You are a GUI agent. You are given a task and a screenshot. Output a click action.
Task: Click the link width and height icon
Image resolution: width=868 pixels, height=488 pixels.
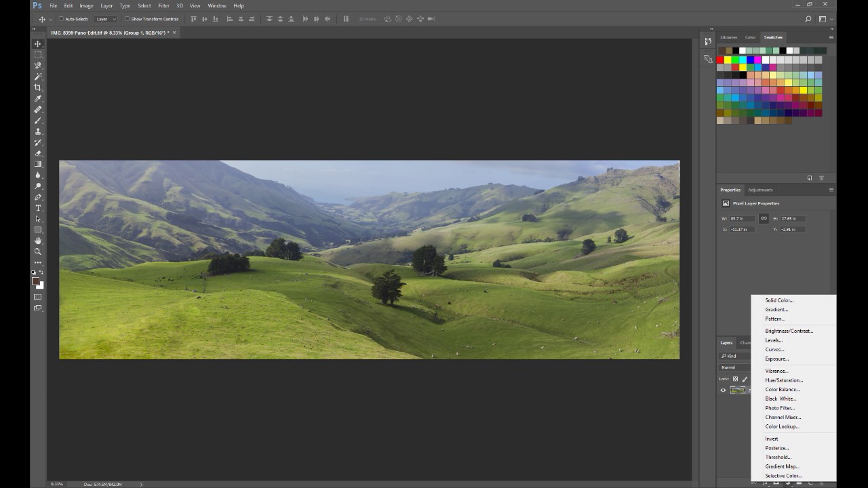coord(764,218)
